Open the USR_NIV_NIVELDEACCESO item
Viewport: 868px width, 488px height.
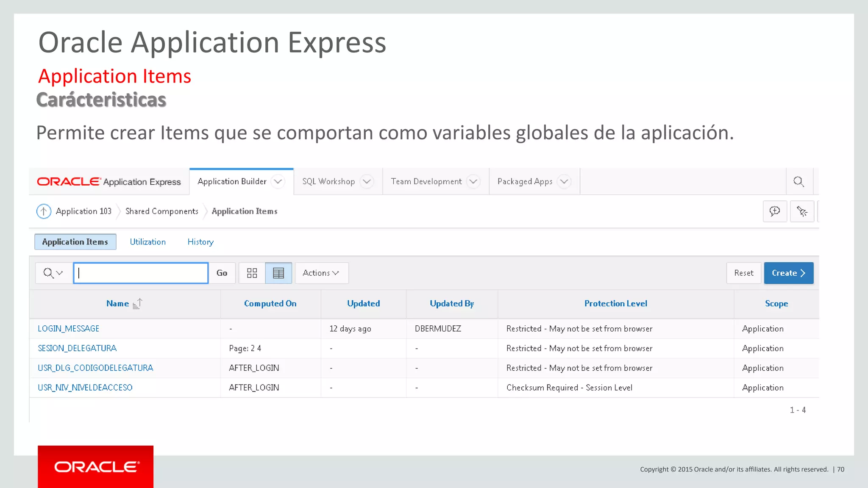pos(85,388)
